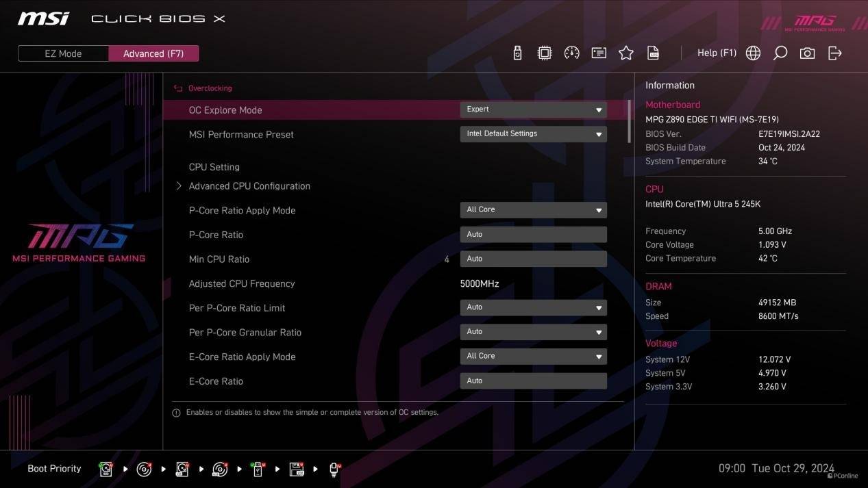Click Help (F1)
Image resolution: width=868 pixels, height=488 pixels.
717,53
